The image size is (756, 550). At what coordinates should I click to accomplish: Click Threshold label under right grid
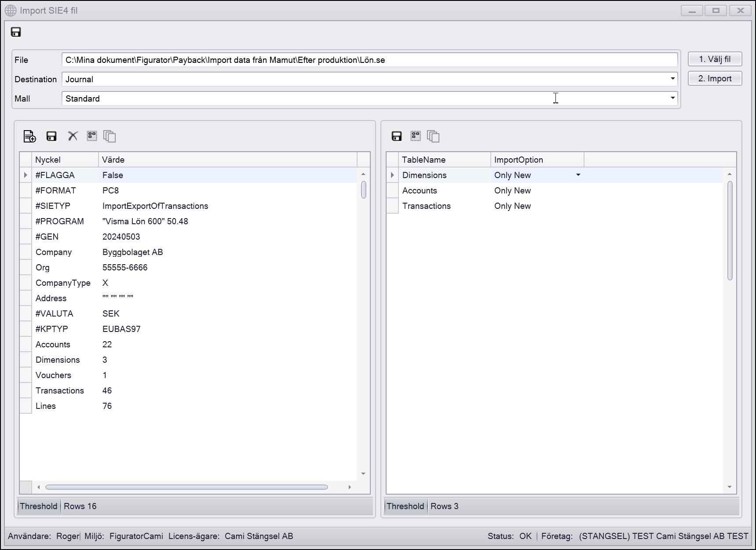click(405, 506)
